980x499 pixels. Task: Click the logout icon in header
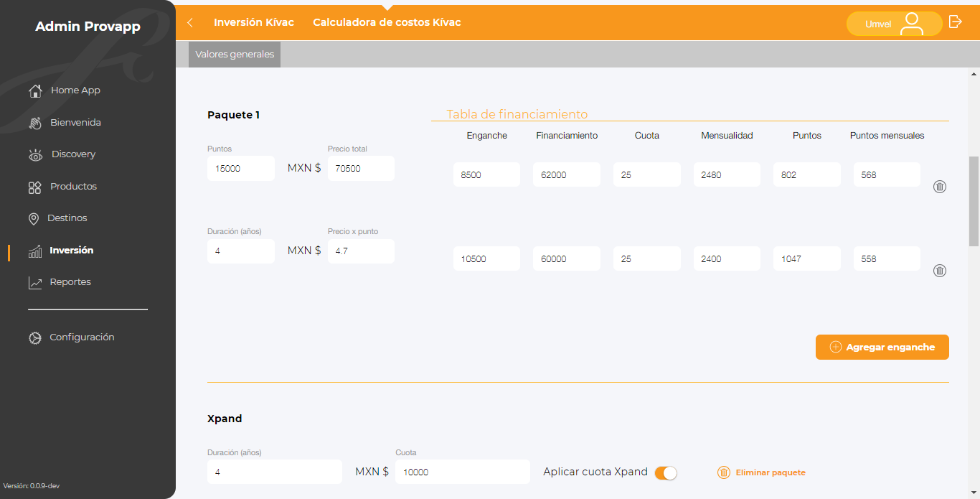tap(955, 22)
